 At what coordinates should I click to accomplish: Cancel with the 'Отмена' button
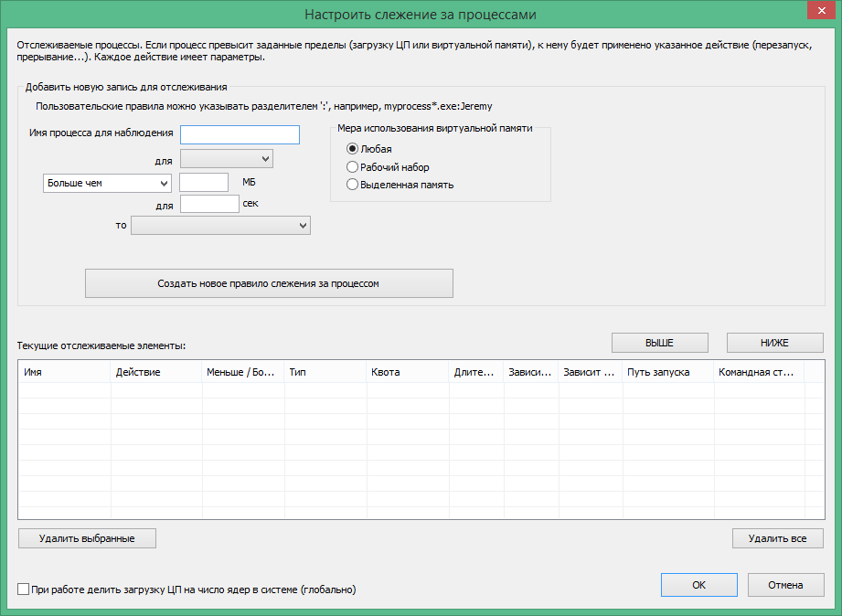785,585
